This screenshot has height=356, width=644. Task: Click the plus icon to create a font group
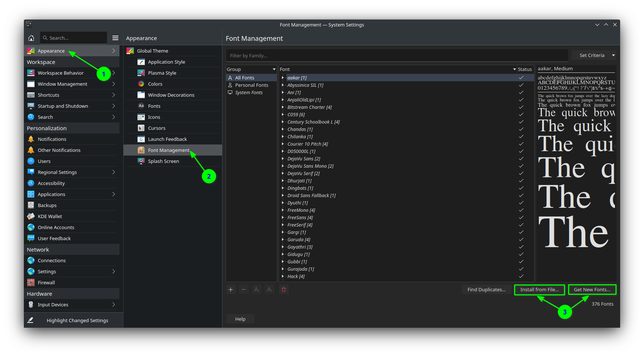point(230,290)
